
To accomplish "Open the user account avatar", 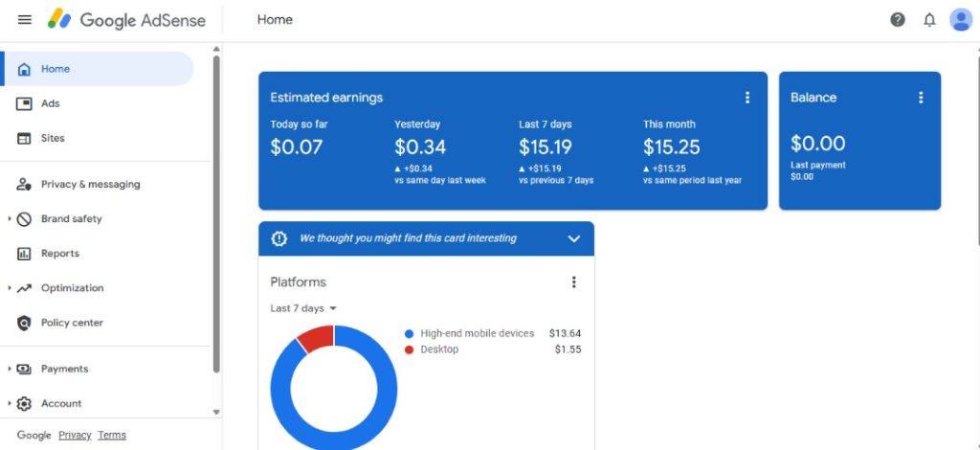I will coord(961,20).
